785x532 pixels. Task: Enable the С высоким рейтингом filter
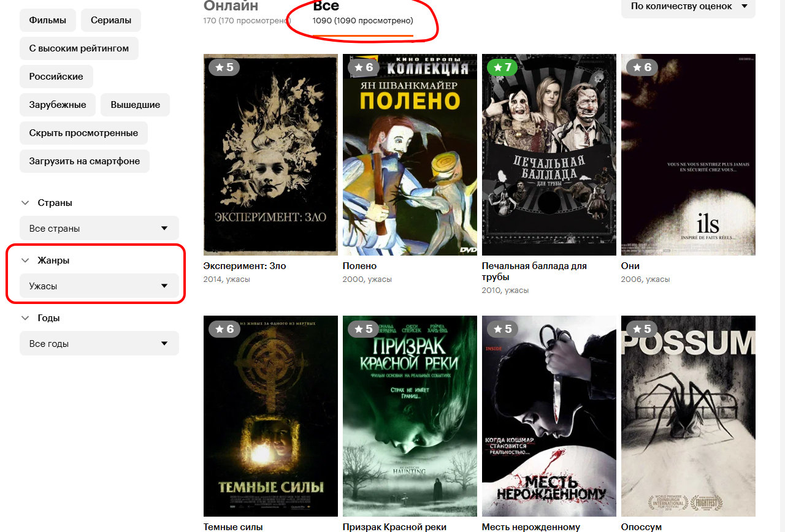(x=79, y=48)
